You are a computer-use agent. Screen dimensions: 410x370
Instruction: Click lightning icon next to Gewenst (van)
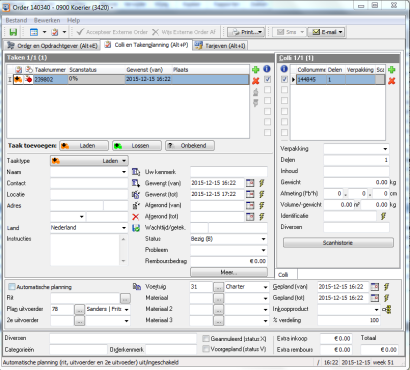tap(262, 183)
